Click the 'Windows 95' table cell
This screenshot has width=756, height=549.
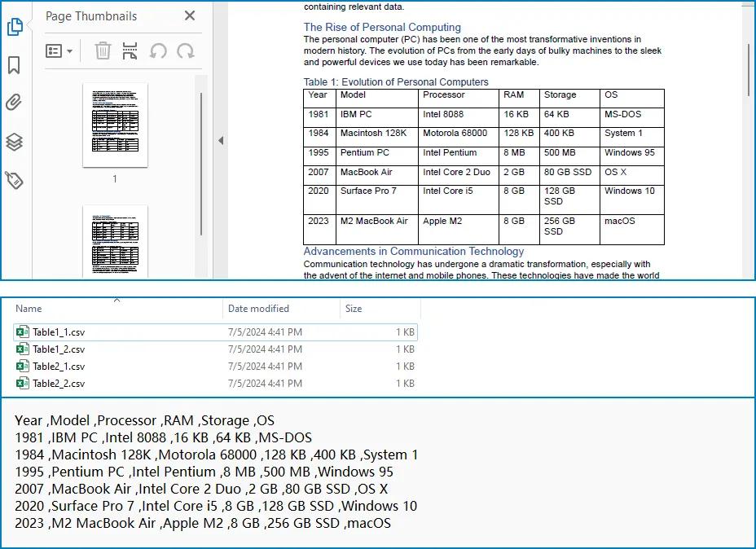pos(632,156)
